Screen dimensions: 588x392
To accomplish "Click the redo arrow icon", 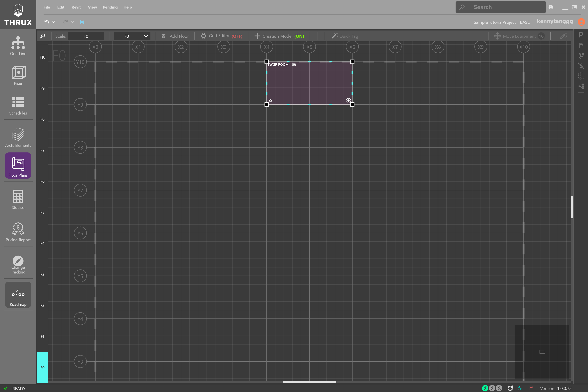I will (66, 22).
